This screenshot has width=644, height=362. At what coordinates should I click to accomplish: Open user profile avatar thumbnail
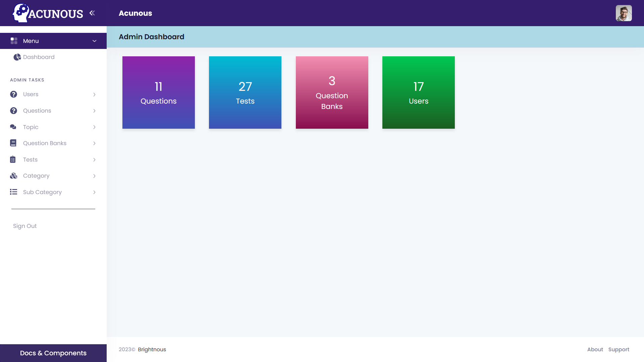(624, 13)
